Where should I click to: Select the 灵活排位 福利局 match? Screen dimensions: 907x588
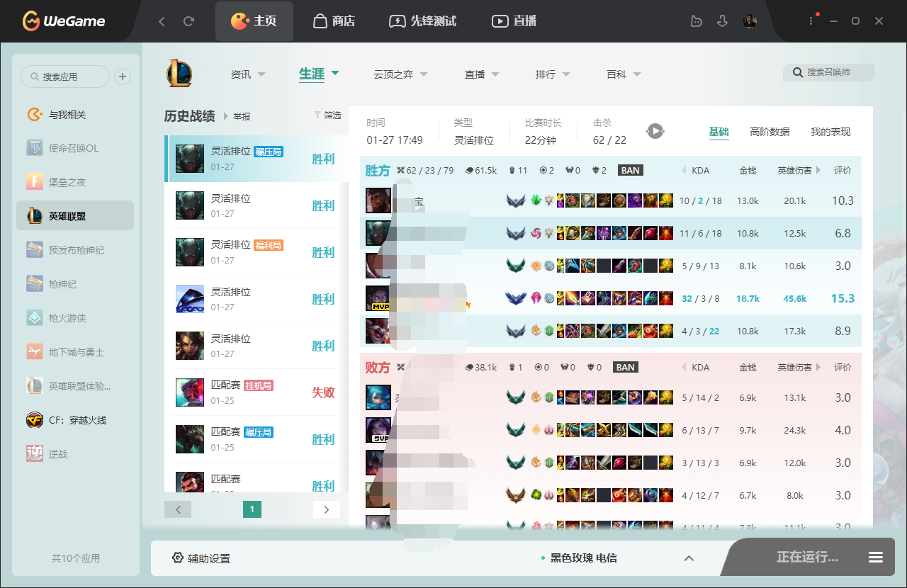(257, 252)
